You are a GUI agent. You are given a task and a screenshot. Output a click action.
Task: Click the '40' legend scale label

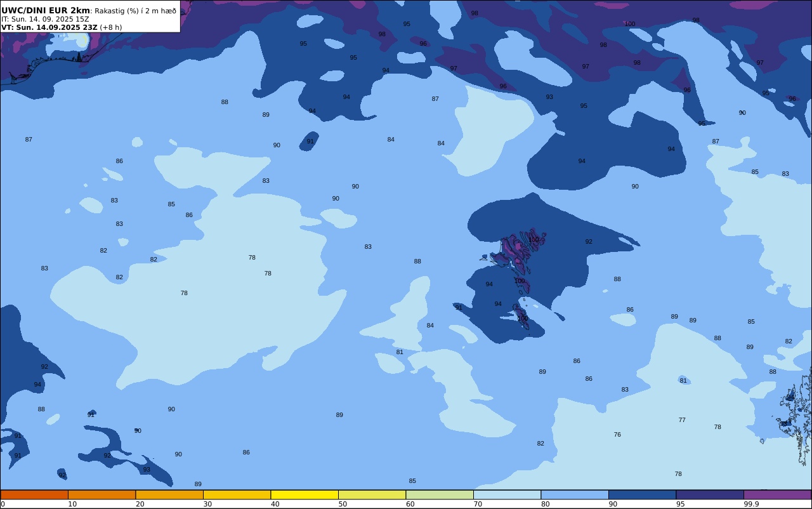tap(275, 504)
